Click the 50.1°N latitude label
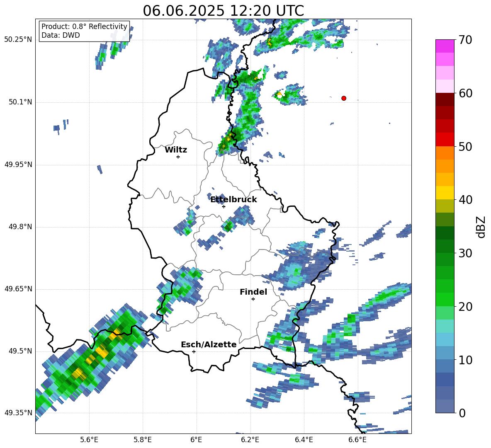Image resolution: width=491 pixels, height=448 pixels. pyautogui.click(x=20, y=102)
